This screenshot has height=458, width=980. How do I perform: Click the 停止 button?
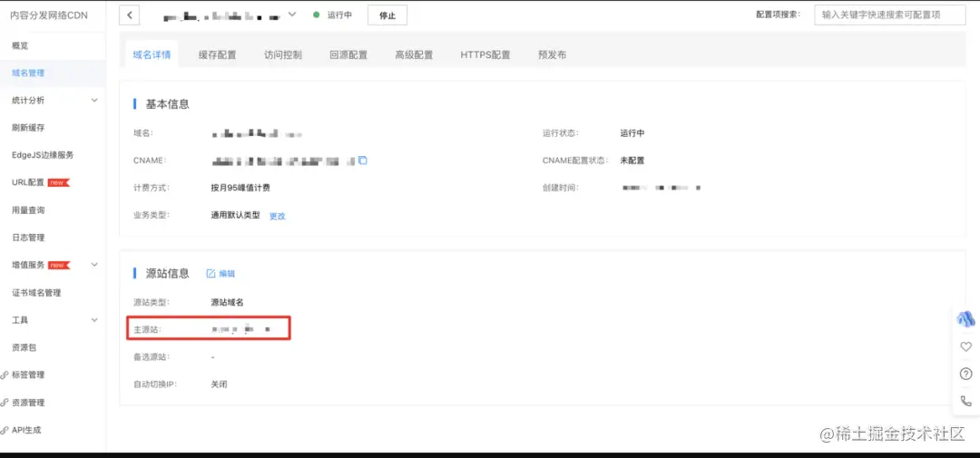coord(387,15)
